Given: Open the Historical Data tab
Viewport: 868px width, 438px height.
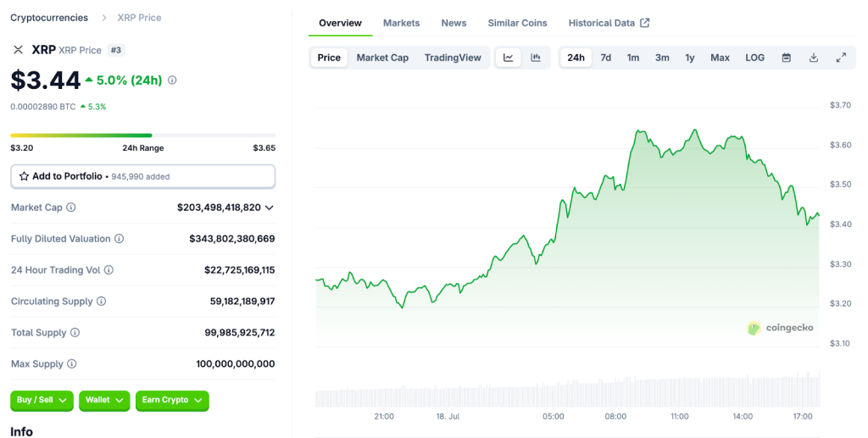Looking at the screenshot, I should [x=602, y=23].
